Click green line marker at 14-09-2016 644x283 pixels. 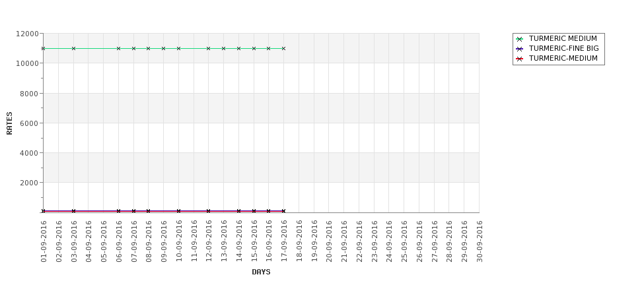click(238, 48)
